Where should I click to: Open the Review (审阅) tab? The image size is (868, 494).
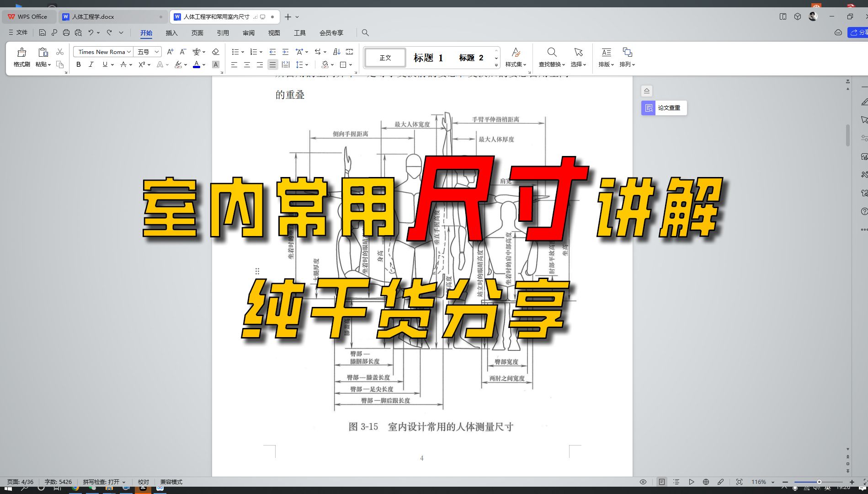(248, 33)
